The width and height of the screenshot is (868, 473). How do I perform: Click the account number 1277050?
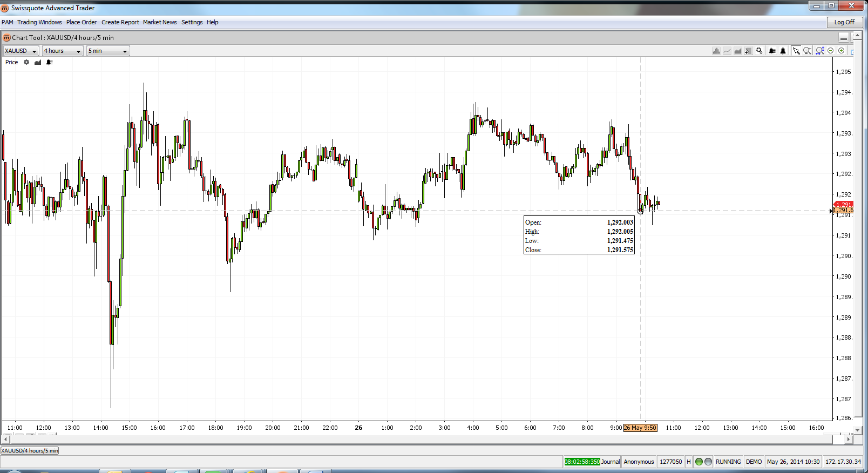coord(670,462)
